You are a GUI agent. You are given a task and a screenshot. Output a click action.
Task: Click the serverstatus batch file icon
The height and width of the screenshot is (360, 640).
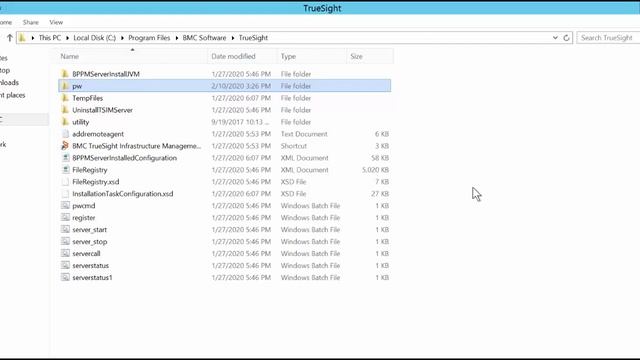tap(65, 265)
